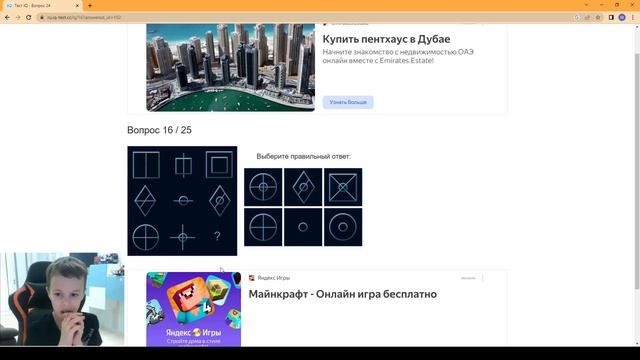Go forward to the next page

(x=18, y=18)
